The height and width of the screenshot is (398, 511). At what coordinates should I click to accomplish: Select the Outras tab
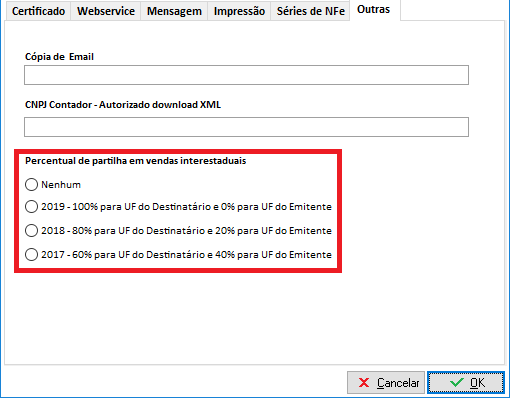[373, 10]
